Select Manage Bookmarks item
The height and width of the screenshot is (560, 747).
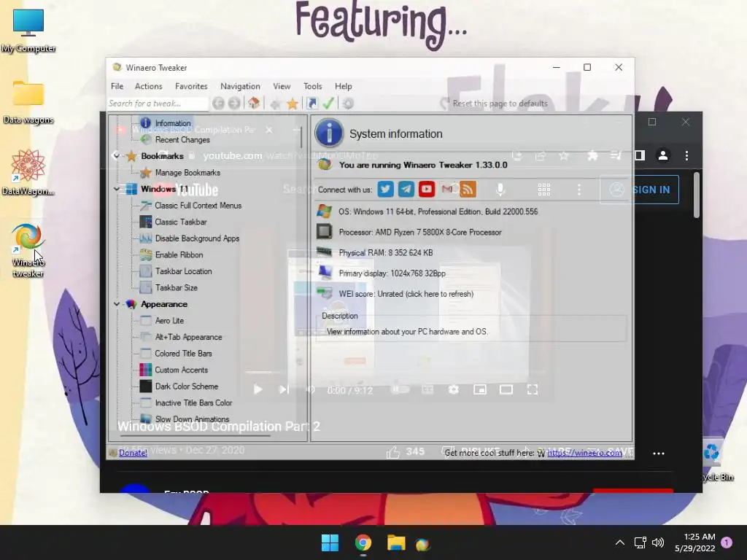click(x=187, y=173)
